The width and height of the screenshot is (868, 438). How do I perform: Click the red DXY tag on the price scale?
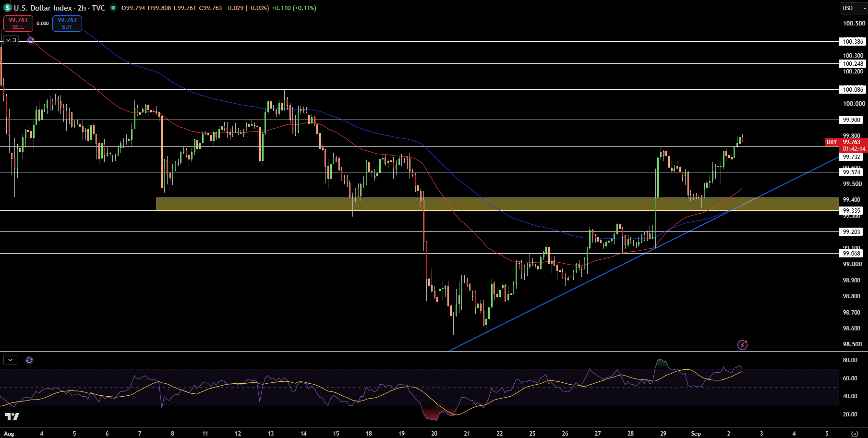pos(832,142)
